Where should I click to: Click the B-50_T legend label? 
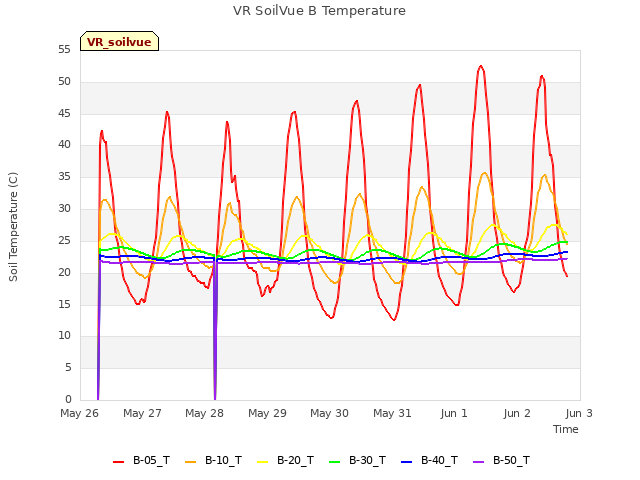coord(511,460)
